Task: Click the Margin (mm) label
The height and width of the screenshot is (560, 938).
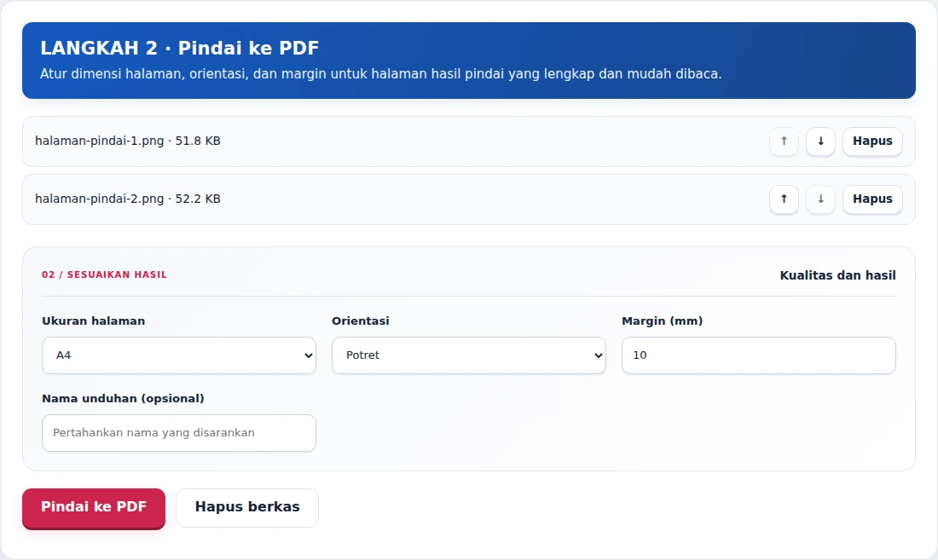Action: point(663,321)
